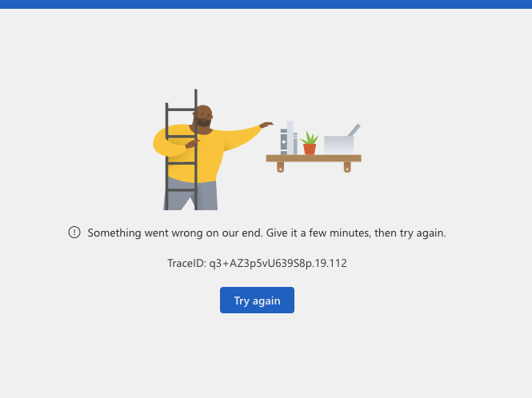Click the handle sticking out of the gray box
The height and width of the screenshot is (398, 532).
(x=354, y=129)
